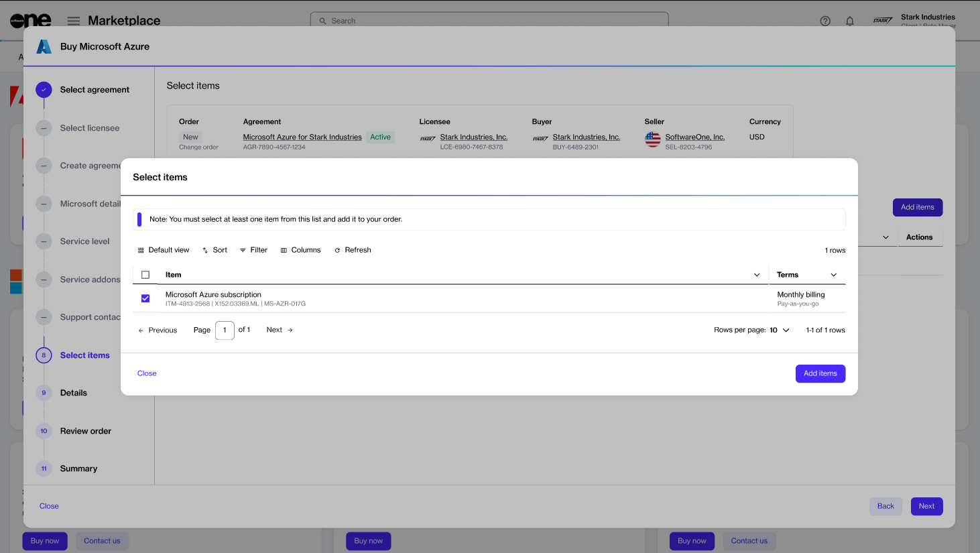The image size is (980, 553).
Task: Click the step 9 circle for Details
Action: [44, 393]
